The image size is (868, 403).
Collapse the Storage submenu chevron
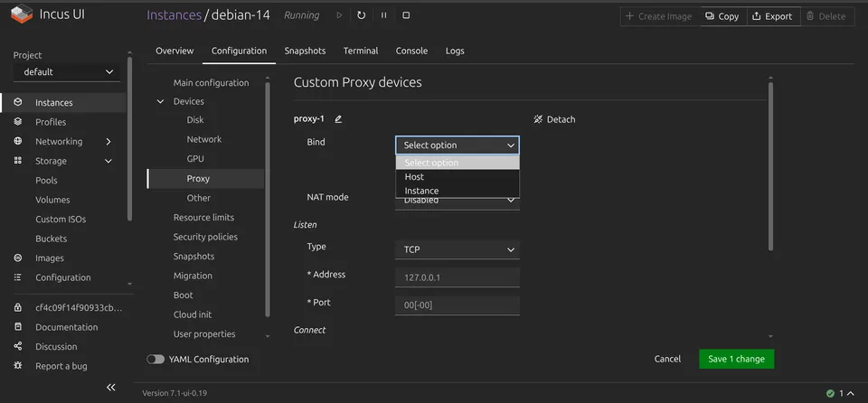click(108, 161)
